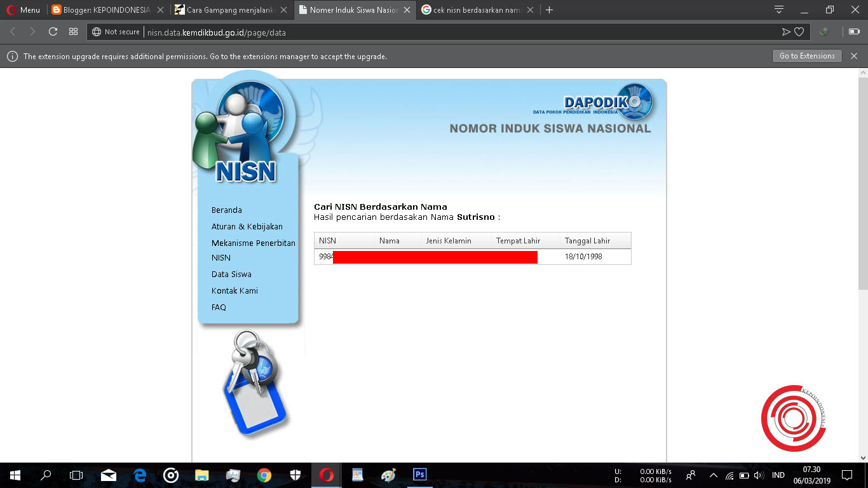
Task: Open Photoshop from the taskbar
Action: click(418, 475)
